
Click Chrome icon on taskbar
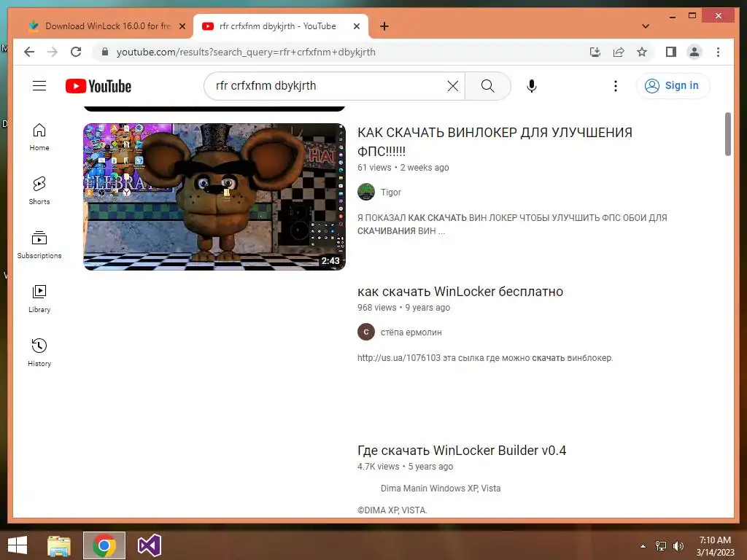104,545
